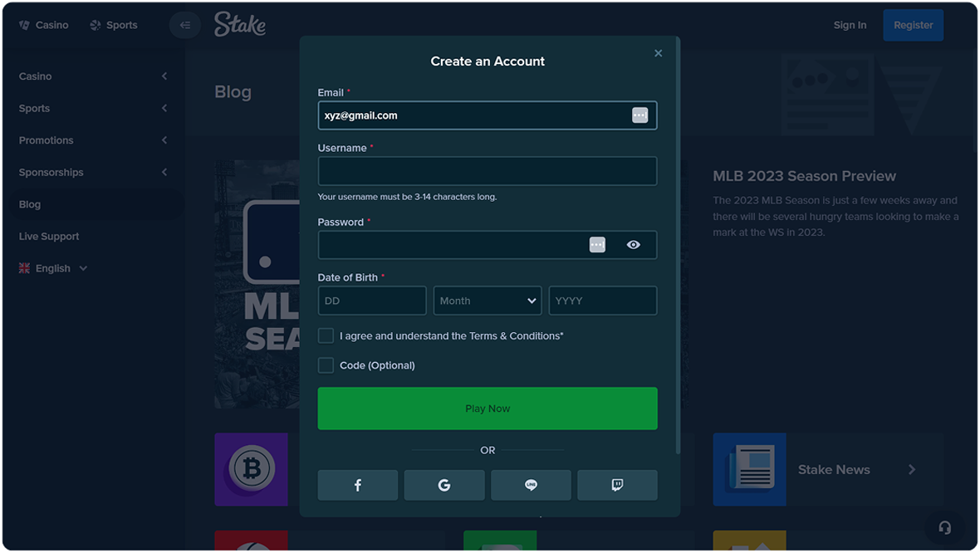Click the Stake News arrow chevron
980x553 pixels.
912,469
